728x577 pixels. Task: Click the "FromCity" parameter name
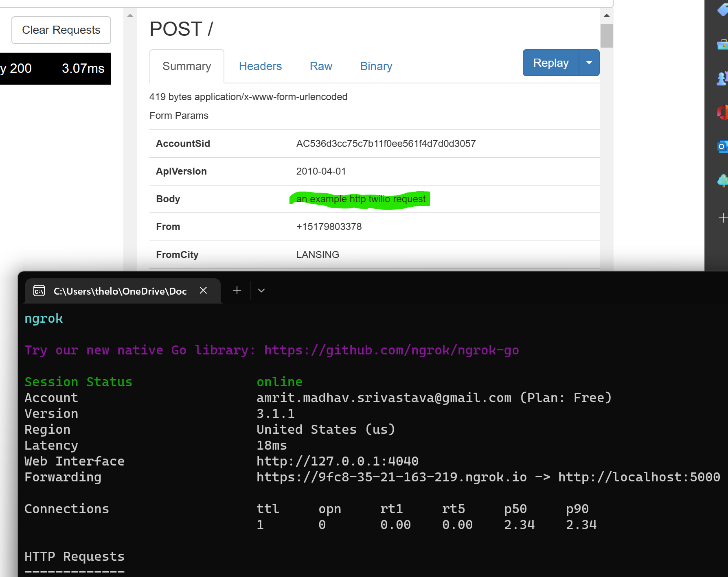tap(177, 255)
